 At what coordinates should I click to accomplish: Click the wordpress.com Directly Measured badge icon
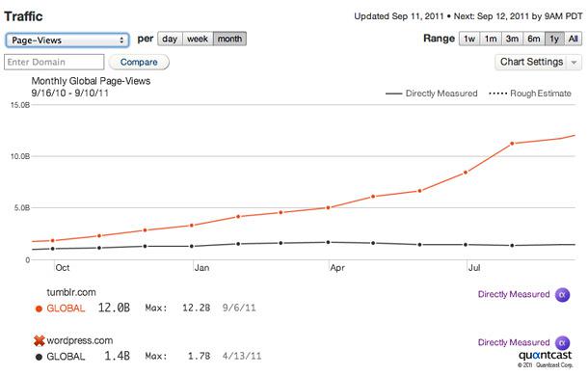[x=562, y=342]
